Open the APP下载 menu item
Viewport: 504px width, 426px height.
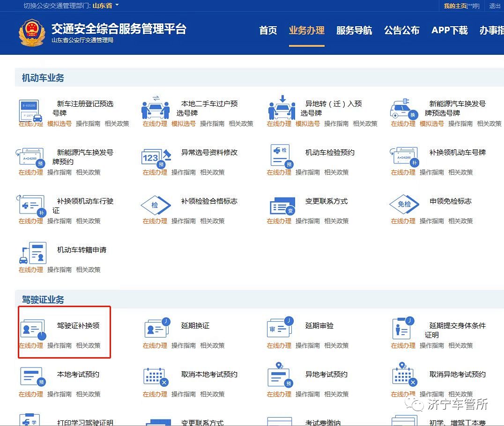(x=449, y=30)
